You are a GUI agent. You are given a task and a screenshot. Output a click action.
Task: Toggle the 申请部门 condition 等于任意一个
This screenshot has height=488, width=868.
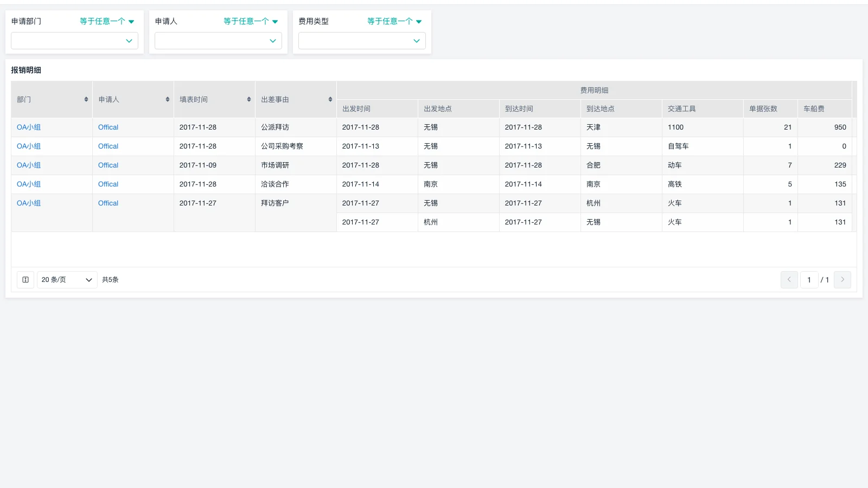(x=107, y=21)
